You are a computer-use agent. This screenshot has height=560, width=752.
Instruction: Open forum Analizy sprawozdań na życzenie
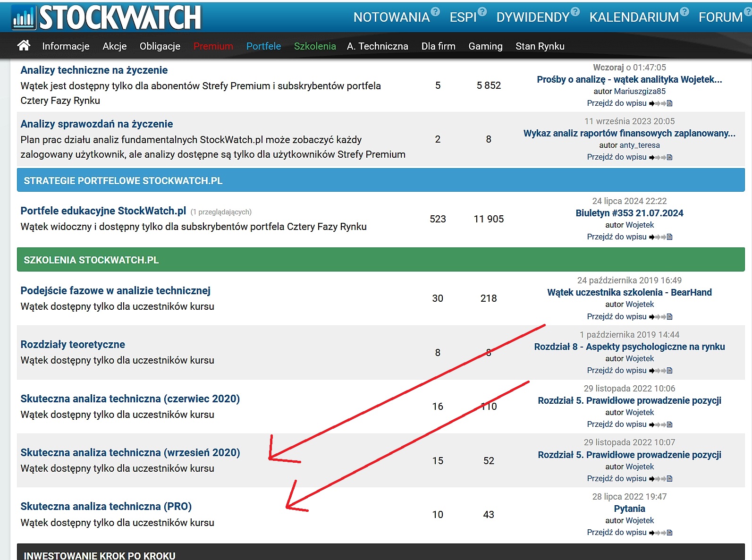(97, 124)
